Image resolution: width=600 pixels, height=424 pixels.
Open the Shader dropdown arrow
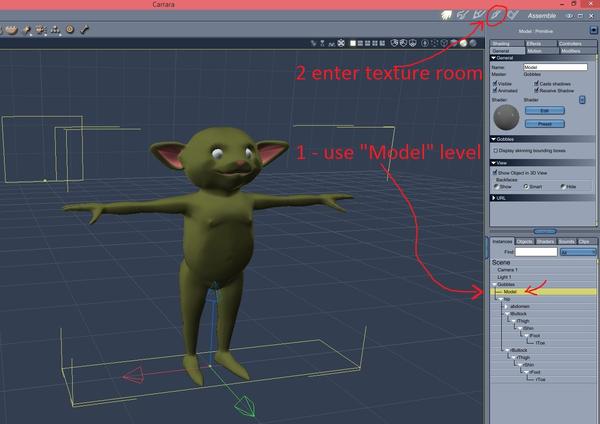point(582,99)
